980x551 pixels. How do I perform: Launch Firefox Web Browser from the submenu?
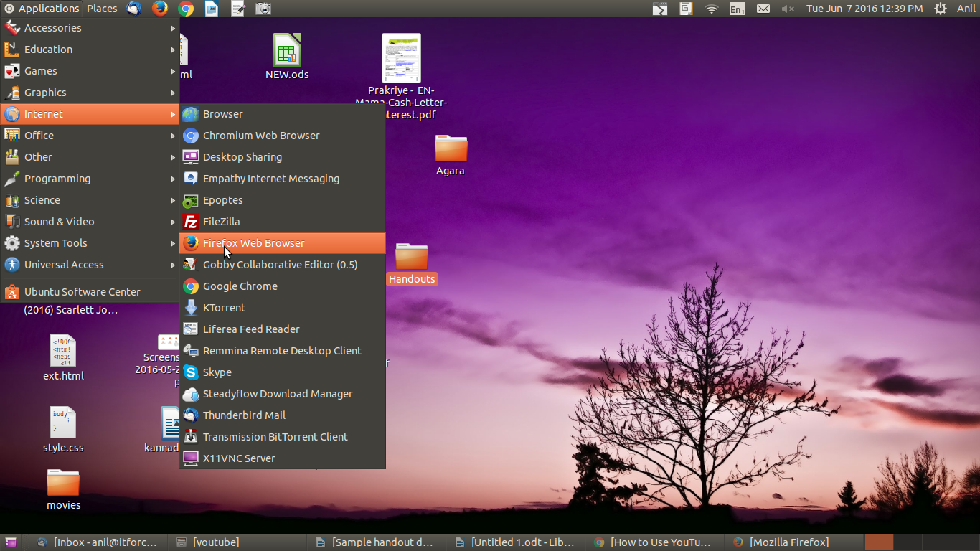(282, 243)
